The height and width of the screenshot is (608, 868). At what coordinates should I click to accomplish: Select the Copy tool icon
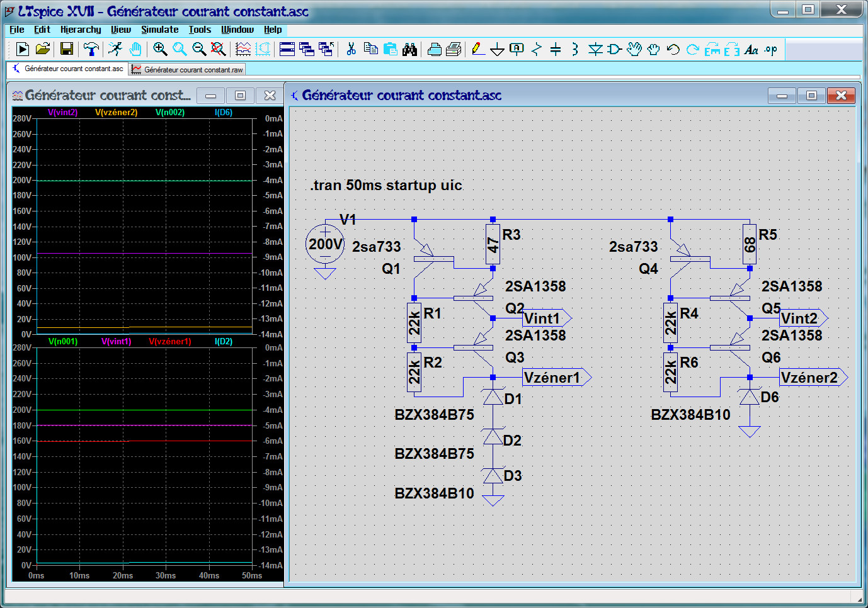(x=371, y=49)
